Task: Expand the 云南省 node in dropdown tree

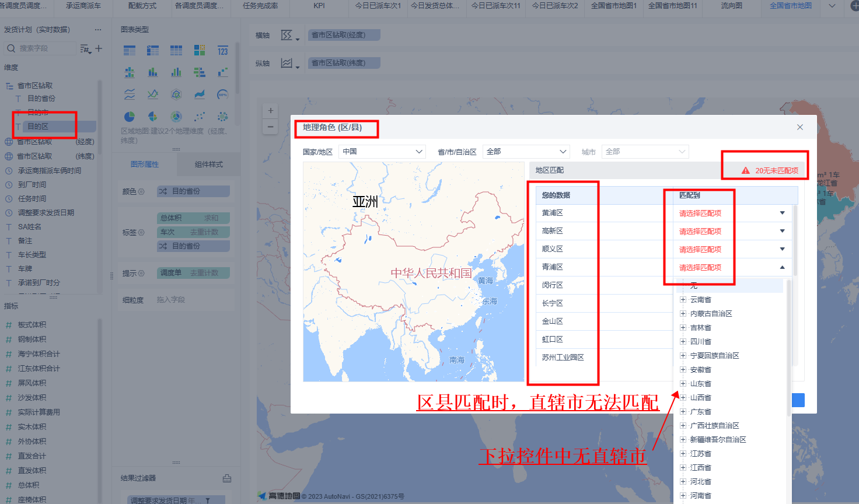Action: (683, 300)
